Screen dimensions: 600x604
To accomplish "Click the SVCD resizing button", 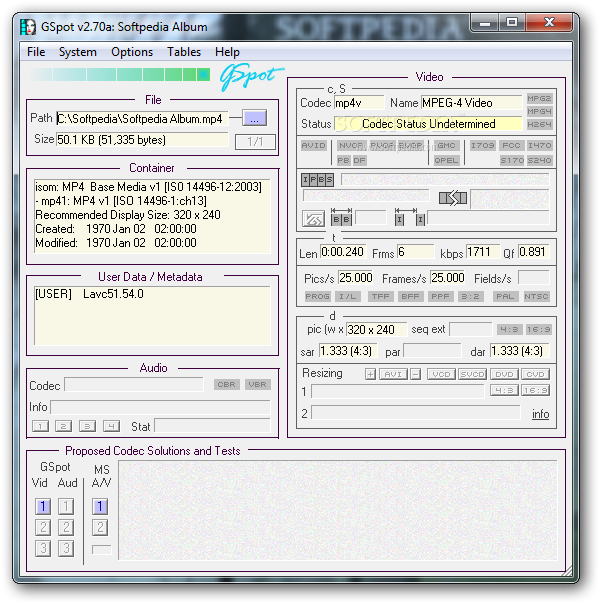I will click(x=473, y=374).
